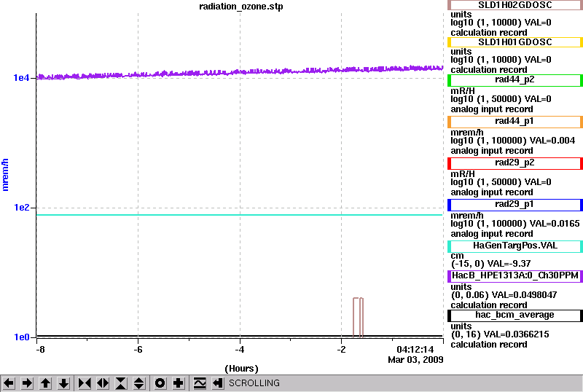Click the SCROLLING status label
This screenshot has width=583, height=392.
point(254,383)
